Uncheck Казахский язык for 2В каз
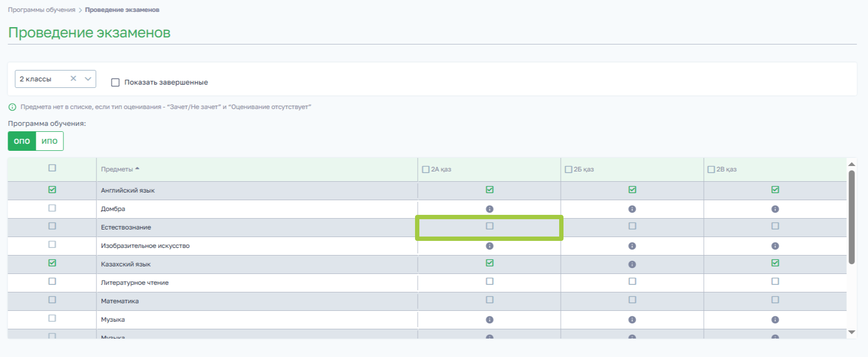 775,263
